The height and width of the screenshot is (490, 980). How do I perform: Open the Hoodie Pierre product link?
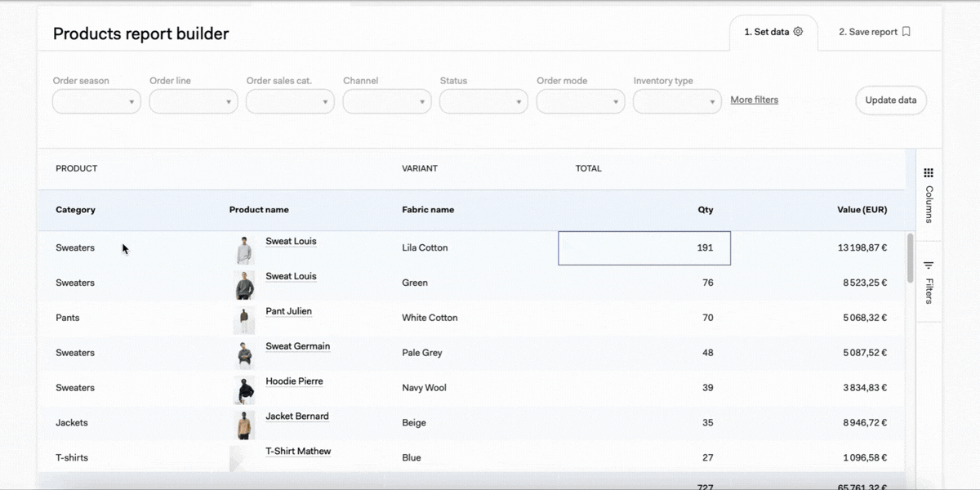click(x=294, y=381)
